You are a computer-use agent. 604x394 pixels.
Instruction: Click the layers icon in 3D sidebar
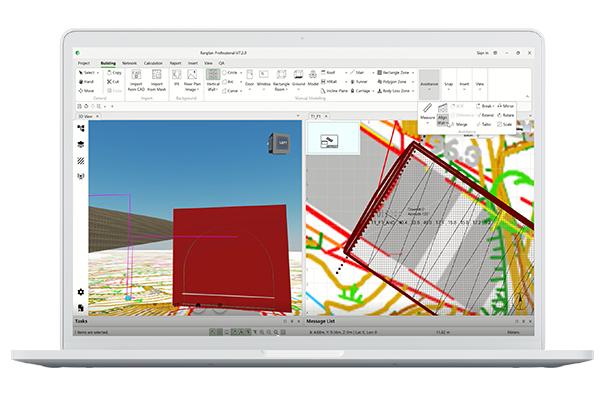[81, 144]
